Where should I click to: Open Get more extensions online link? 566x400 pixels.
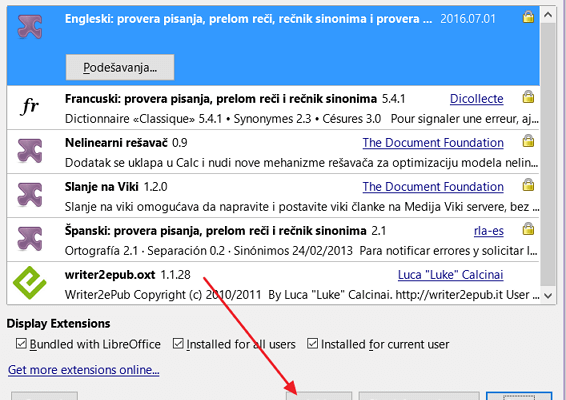click(84, 370)
